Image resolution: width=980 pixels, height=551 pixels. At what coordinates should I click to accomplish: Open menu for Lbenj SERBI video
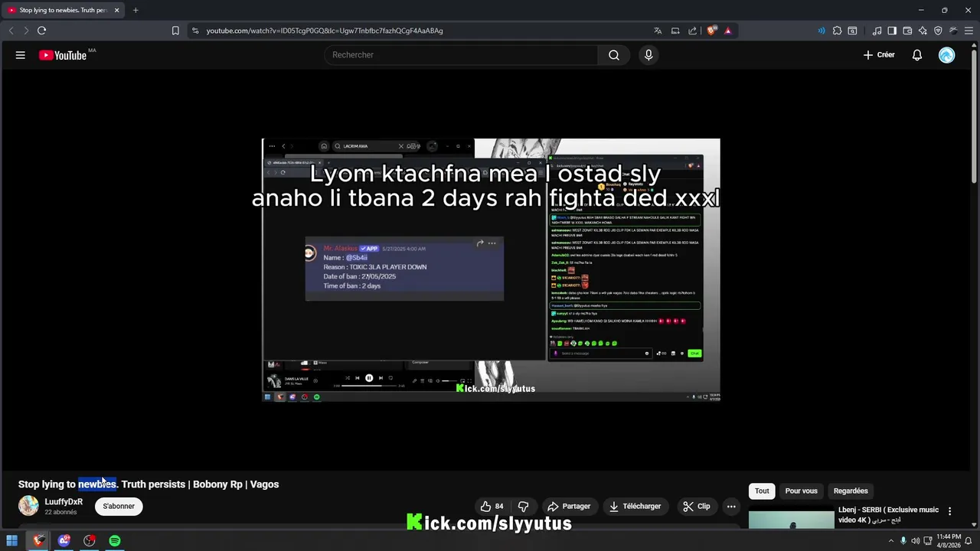coord(949,511)
